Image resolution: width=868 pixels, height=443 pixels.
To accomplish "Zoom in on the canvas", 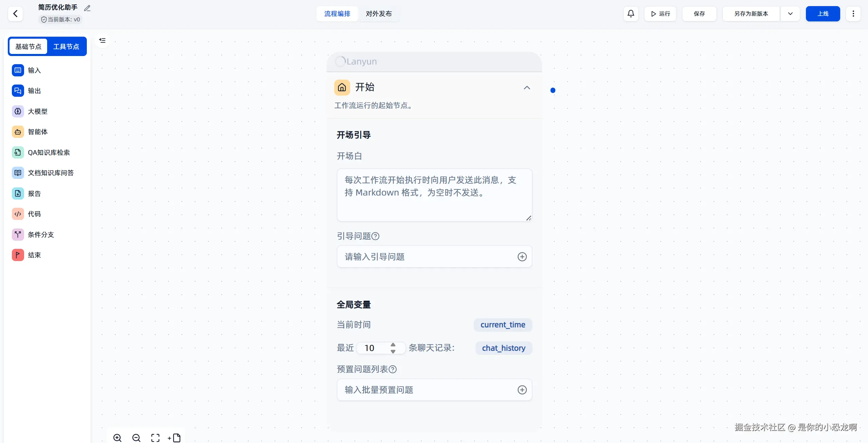I will [x=117, y=438].
